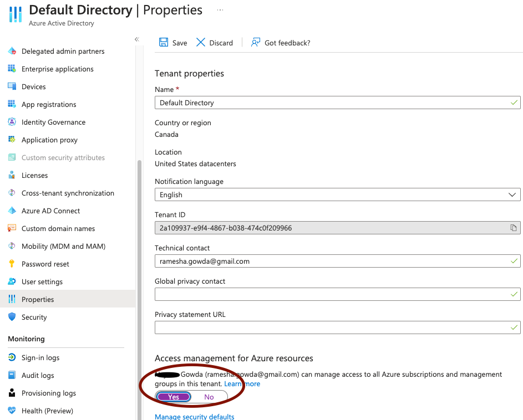The width and height of the screenshot is (523, 420).
Task: Open Security menu item
Action: point(34,317)
